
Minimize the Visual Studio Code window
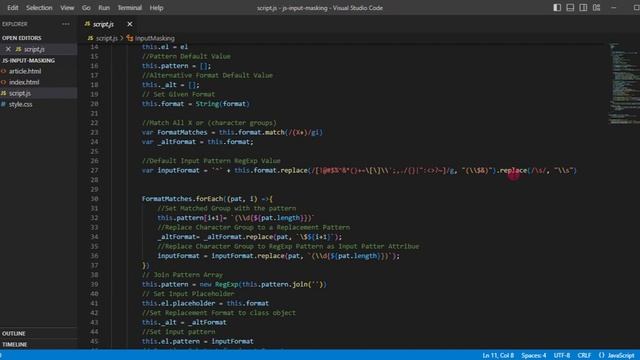coord(613,8)
